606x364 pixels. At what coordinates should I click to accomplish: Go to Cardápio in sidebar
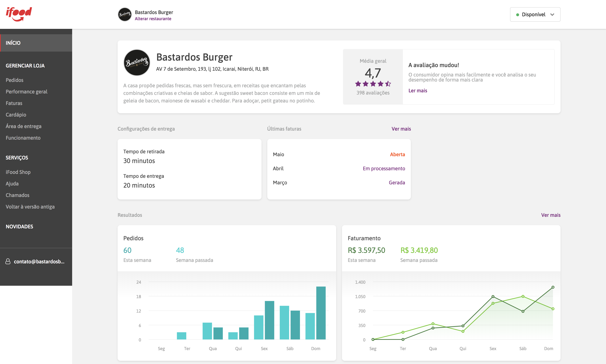16,115
